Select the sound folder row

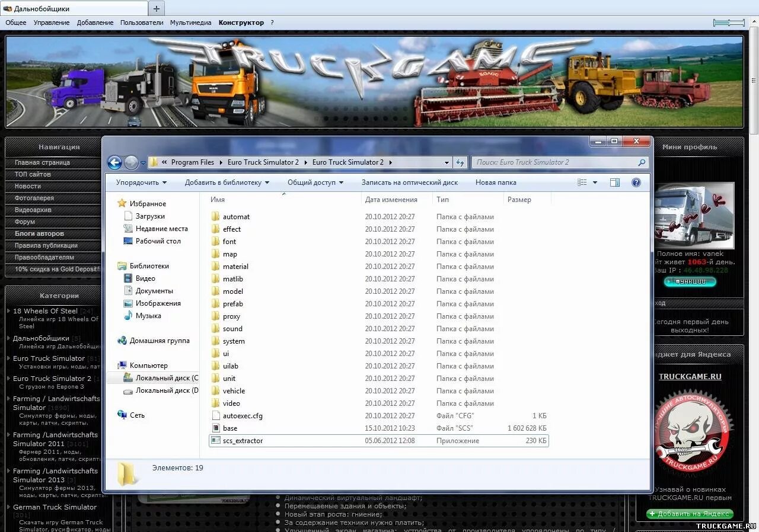click(x=379, y=329)
